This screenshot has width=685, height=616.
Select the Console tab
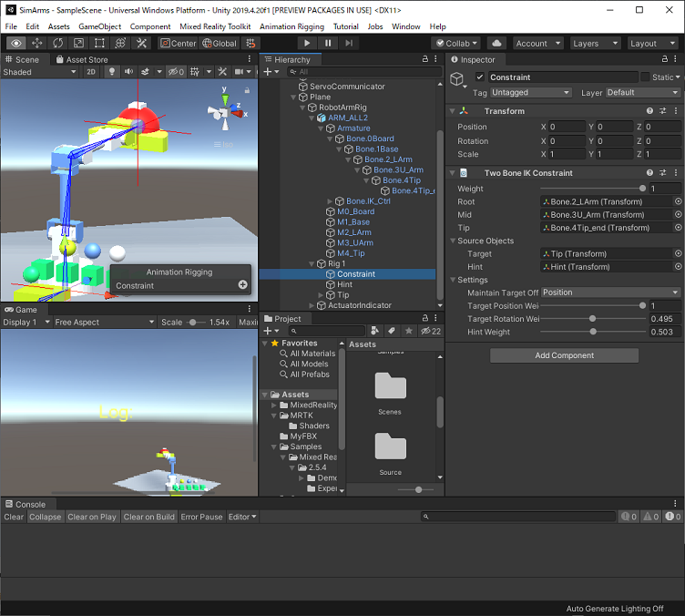click(x=26, y=504)
